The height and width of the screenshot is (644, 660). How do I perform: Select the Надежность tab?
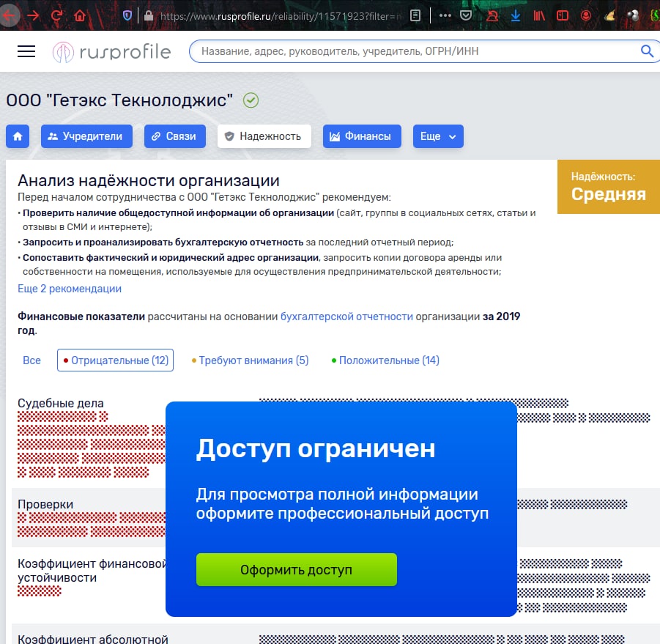click(264, 136)
